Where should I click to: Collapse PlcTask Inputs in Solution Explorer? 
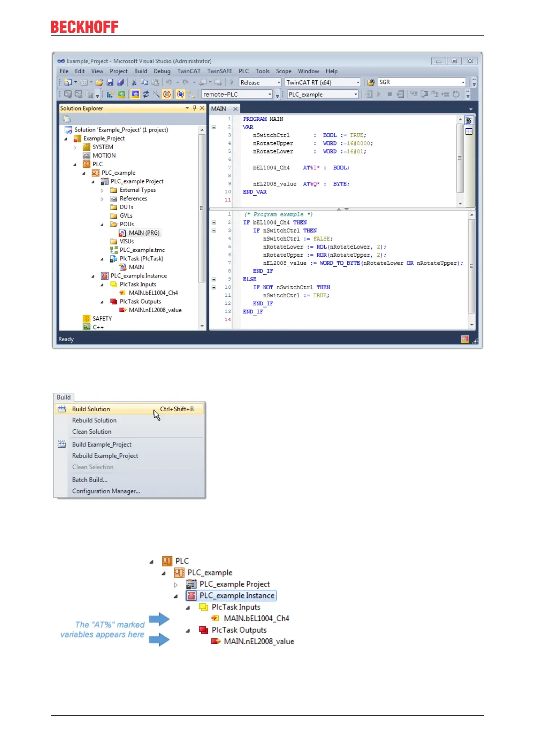(102, 285)
